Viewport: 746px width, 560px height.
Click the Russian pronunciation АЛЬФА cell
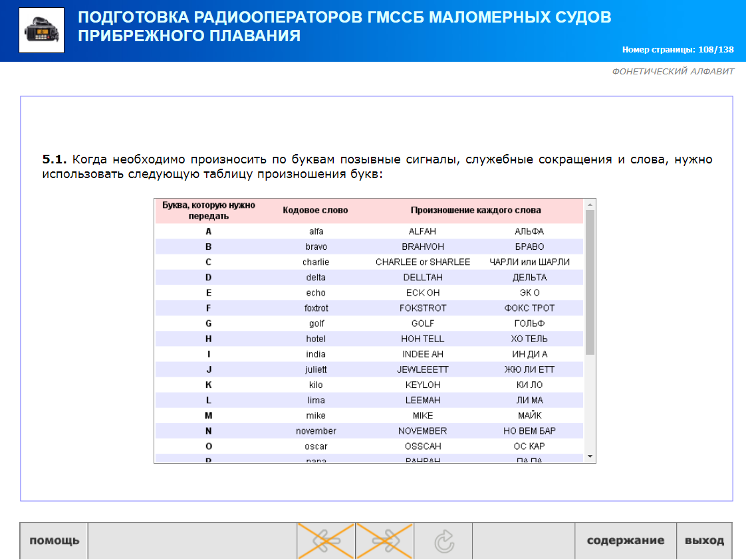pyautogui.click(x=529, y=232)
